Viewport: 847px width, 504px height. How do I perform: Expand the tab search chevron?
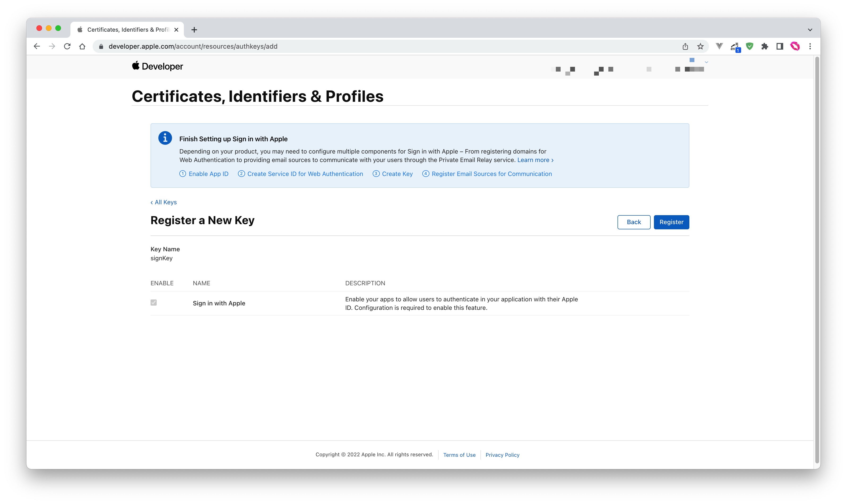click(x=810, y=30)
